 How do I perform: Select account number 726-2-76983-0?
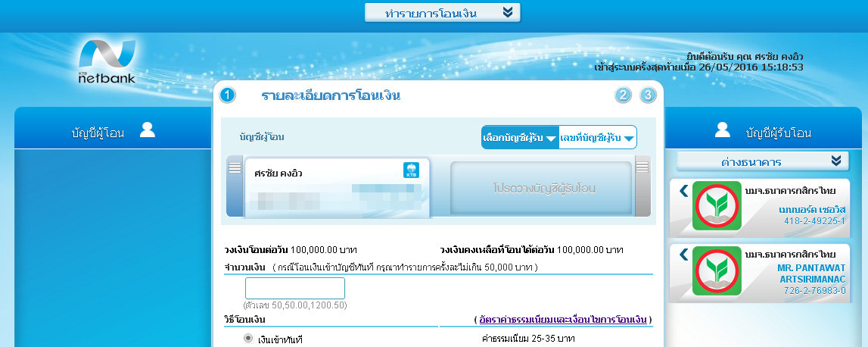[x=814, y=290]
